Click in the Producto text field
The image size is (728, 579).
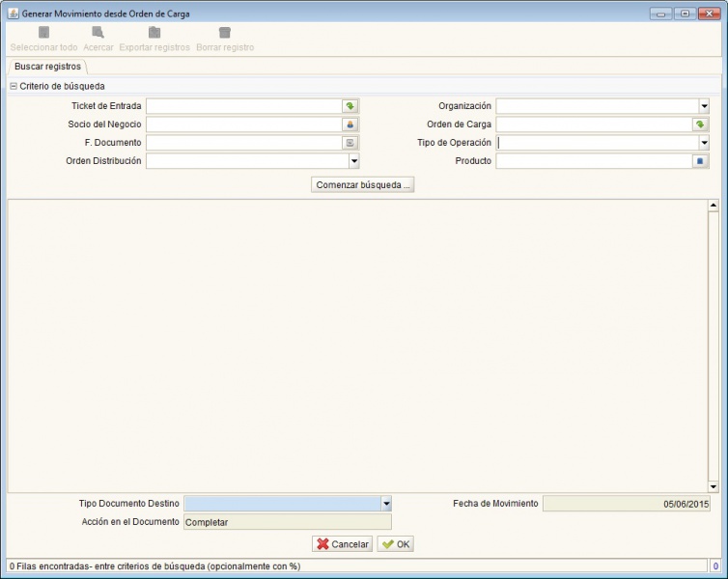595,161
